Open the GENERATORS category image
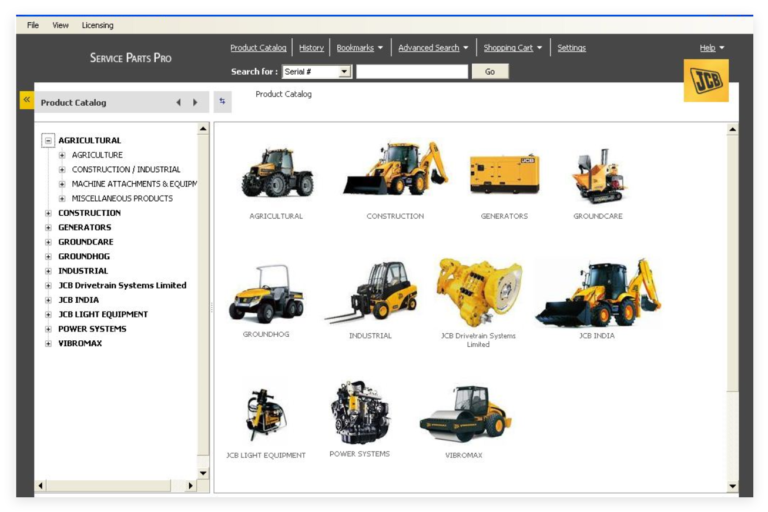 pyautogui.click(x=504, y=174)
